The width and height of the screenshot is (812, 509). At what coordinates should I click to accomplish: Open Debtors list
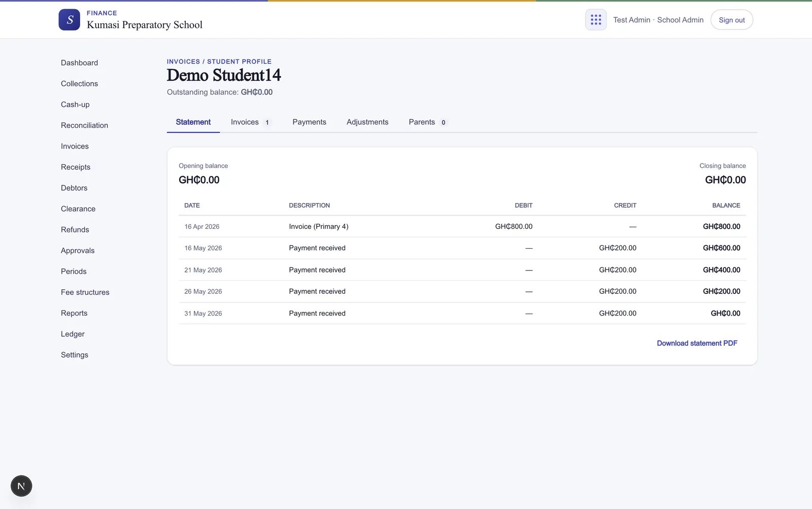coord(74,188)
